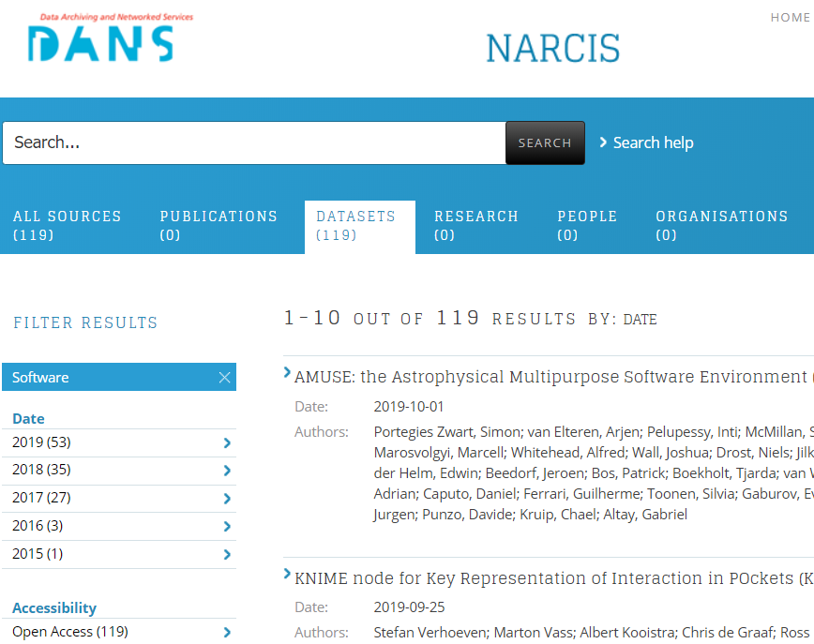The width and height of the screenshot is (814, 644).
Task: Click the Filter Results heading
Action: pyautogui.click(x=85, y=322)
